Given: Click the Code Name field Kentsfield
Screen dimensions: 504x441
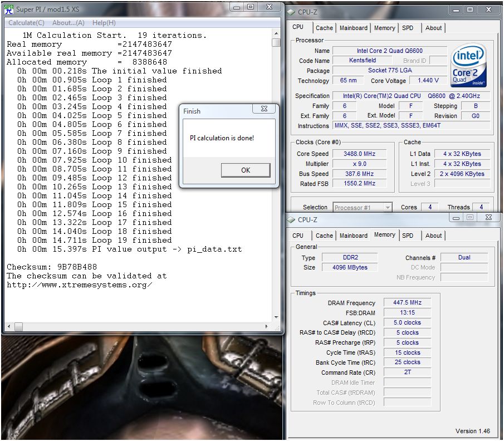Looking at the screenshot, I should coord(362,61).
